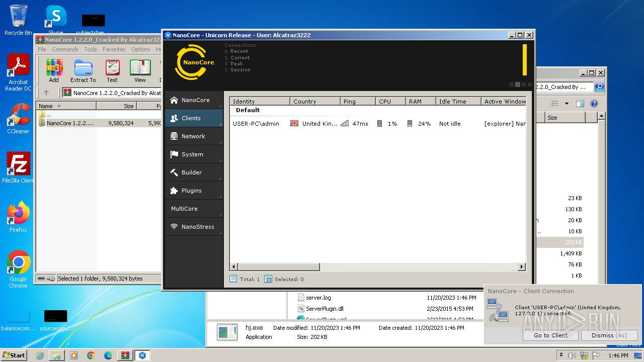Click WinRAR Test toolbar icon
This screenshot has width=644, height=362.
pyautogui.click(x=112, y=71)
